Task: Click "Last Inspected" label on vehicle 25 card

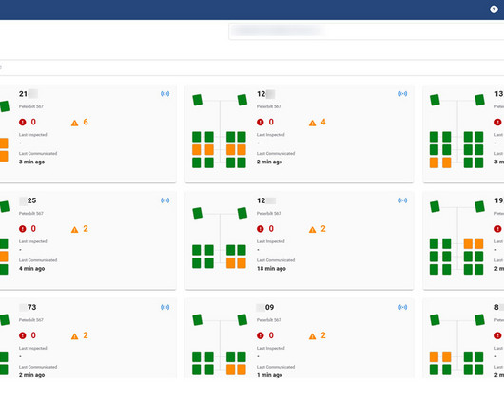Action: [x=32, y=241]
